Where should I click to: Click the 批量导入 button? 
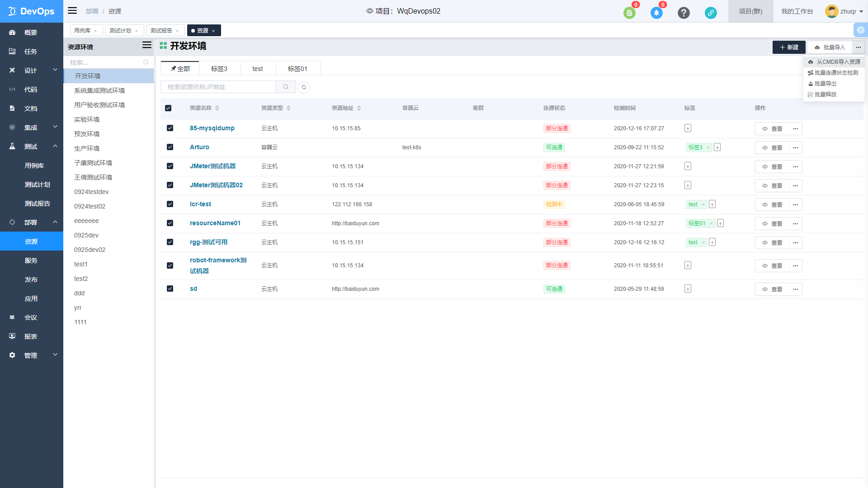pyautogui.click(x=830, y=47)
